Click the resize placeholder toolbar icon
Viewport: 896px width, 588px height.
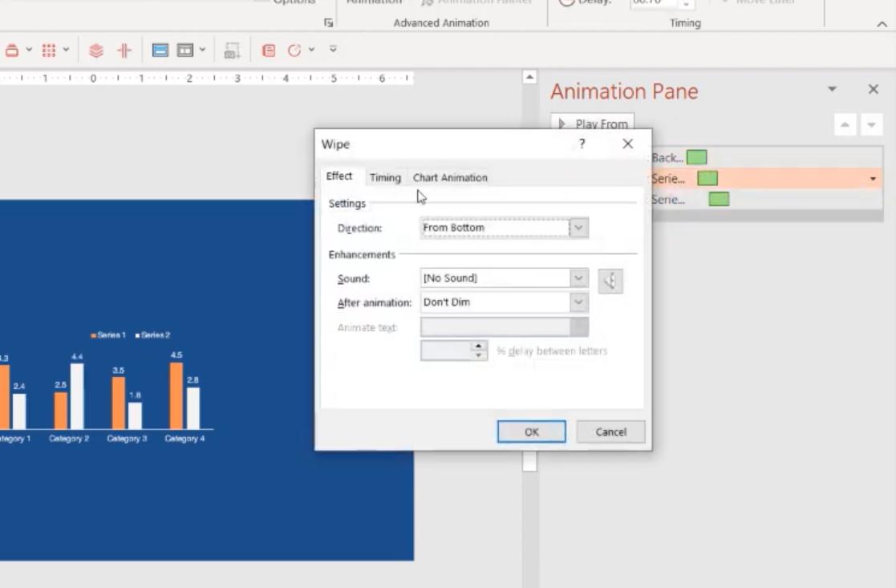coord(231,51)
